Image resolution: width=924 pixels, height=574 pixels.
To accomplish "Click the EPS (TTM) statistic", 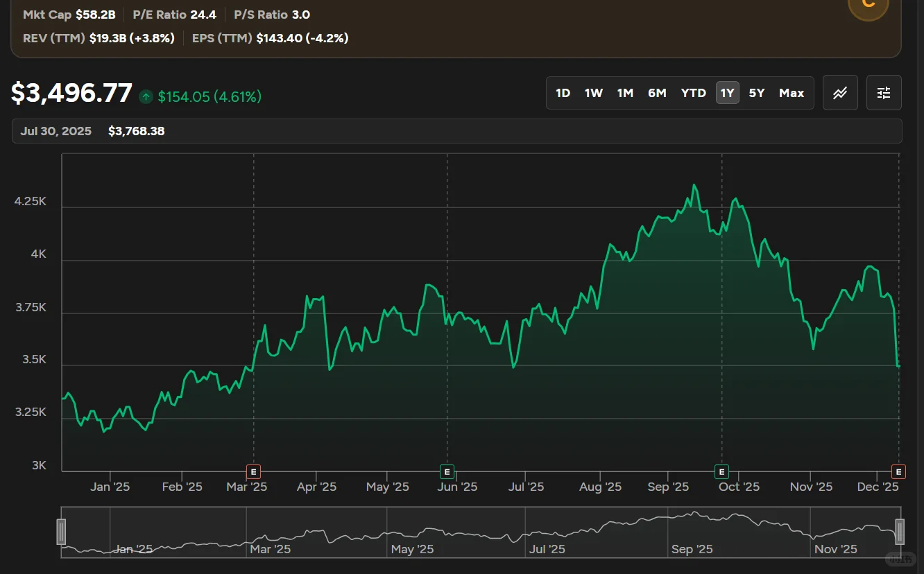I will (269, 38).
